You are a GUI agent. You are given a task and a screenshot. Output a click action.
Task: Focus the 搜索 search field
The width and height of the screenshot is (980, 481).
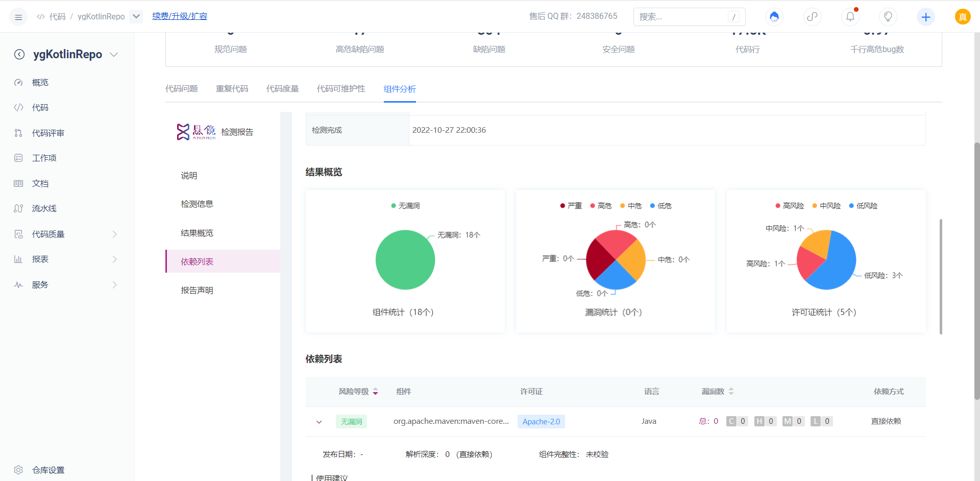click(x=689, y=17)
